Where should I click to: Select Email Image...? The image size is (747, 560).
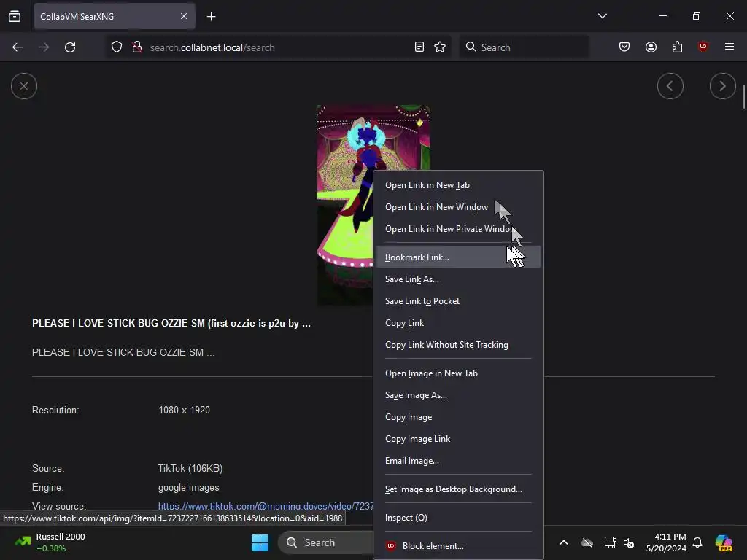click(458, 461)
